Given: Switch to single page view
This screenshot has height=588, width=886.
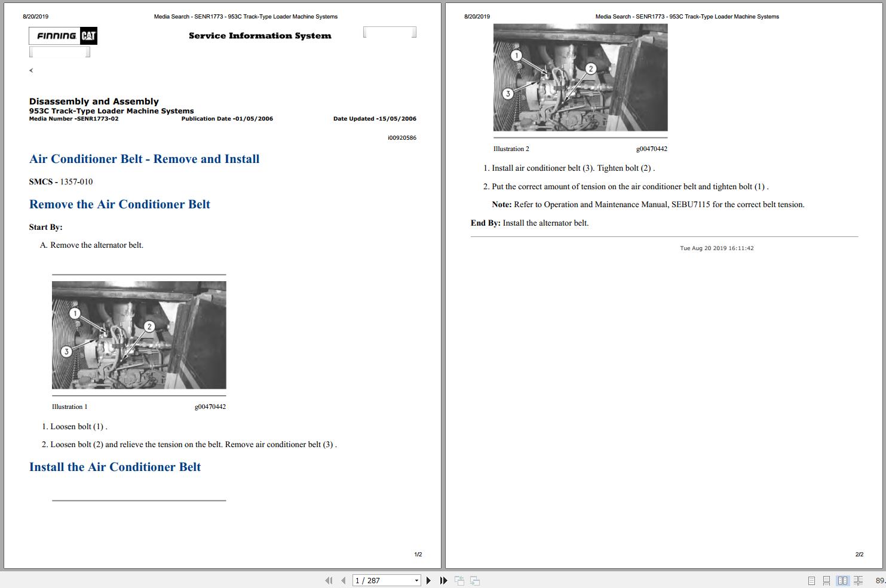Looking at the screenshot, I should 811,580.
